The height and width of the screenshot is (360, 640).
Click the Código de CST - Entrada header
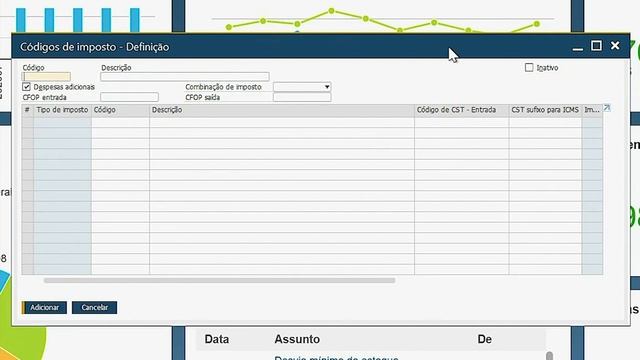(462, 110)
